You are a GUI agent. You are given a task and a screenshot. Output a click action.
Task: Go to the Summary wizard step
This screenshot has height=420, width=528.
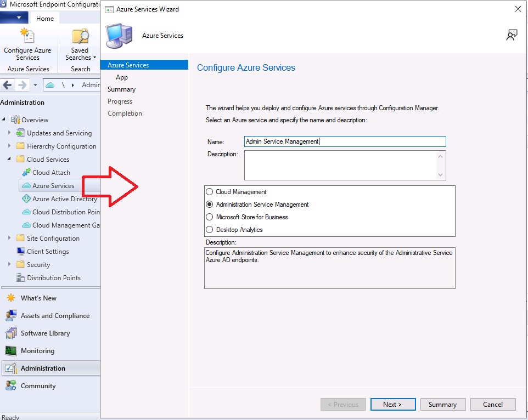click(x=121, y=89)
